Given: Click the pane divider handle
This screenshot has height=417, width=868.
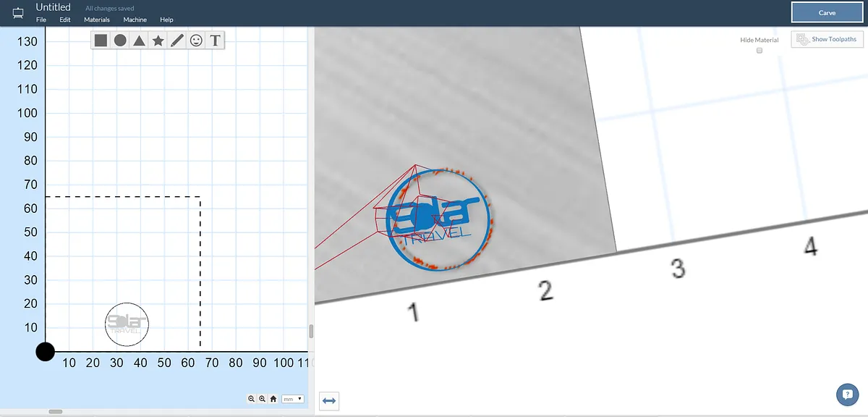Looking at the screenshot, I should [311, 331].
